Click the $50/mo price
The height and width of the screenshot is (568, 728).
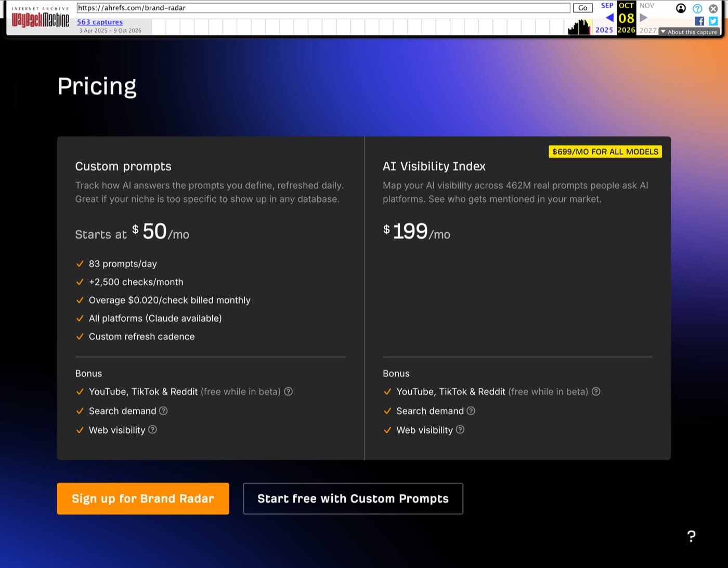pyautogui.click(x=161, y=232)
